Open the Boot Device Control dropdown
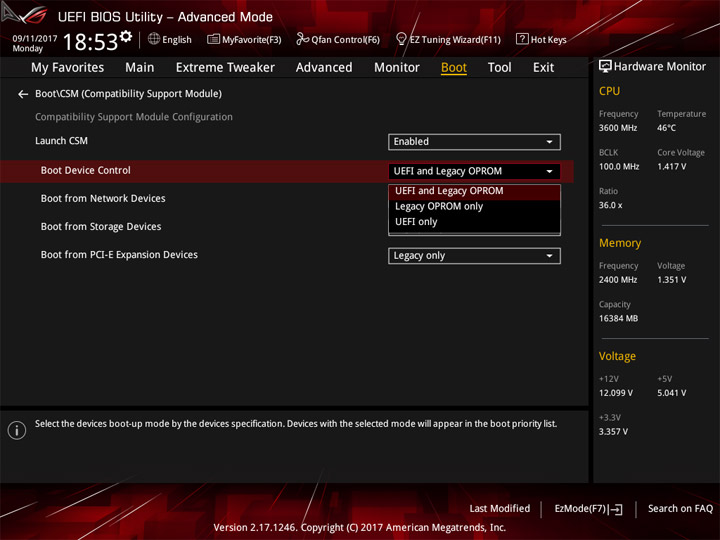Viewport: 720px width, 540px height. tap(474, 171)
